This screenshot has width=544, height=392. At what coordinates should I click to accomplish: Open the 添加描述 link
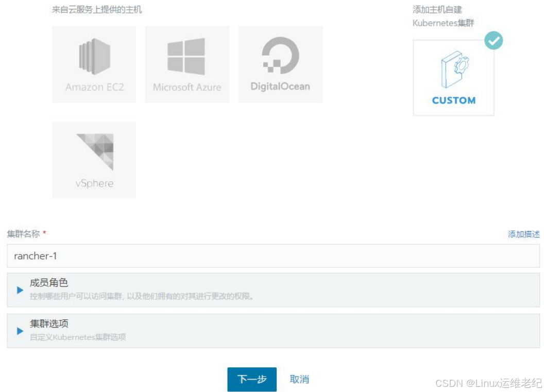pos(524,234)
